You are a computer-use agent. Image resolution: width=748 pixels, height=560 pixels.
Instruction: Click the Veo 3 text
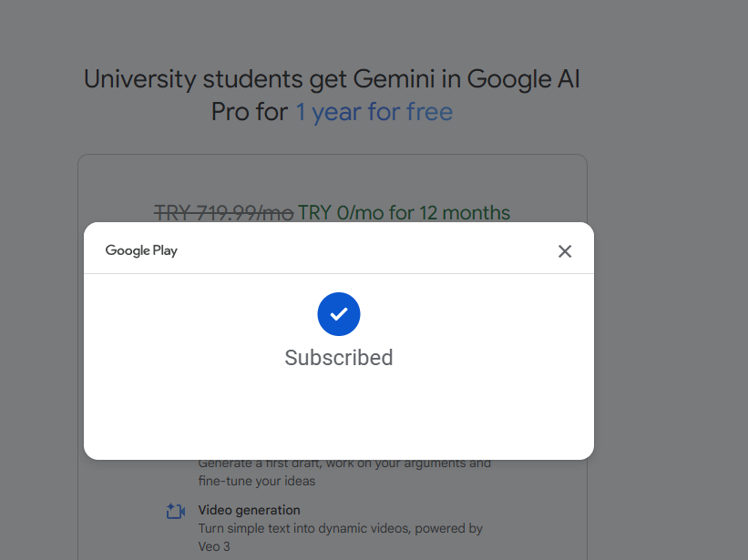coord(214,546)
